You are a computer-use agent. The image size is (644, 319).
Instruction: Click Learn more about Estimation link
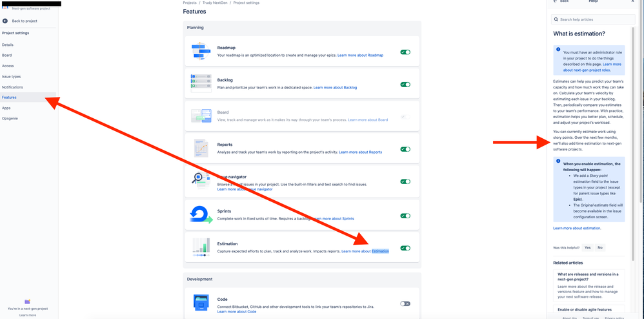pos(365,251)
